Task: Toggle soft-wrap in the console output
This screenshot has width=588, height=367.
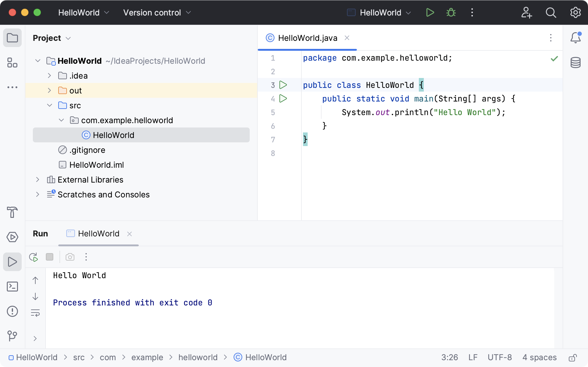Action: pyautogui.click(x=35, y=313)
